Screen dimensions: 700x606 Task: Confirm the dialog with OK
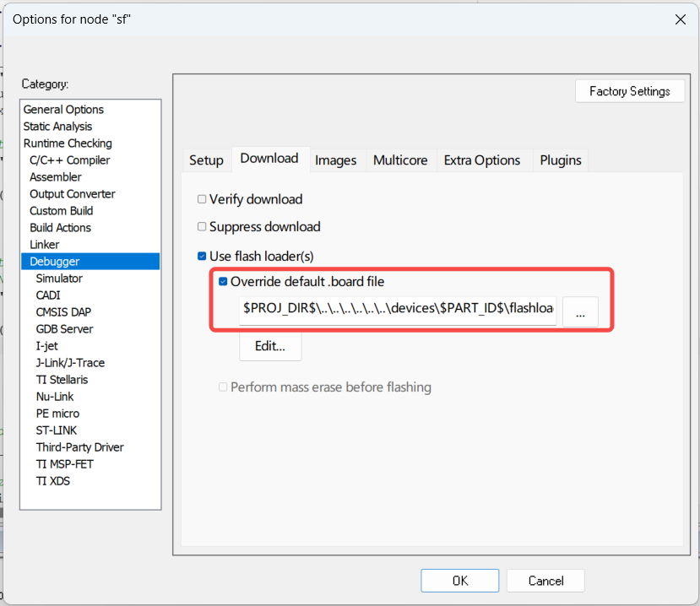click(459, 581)
